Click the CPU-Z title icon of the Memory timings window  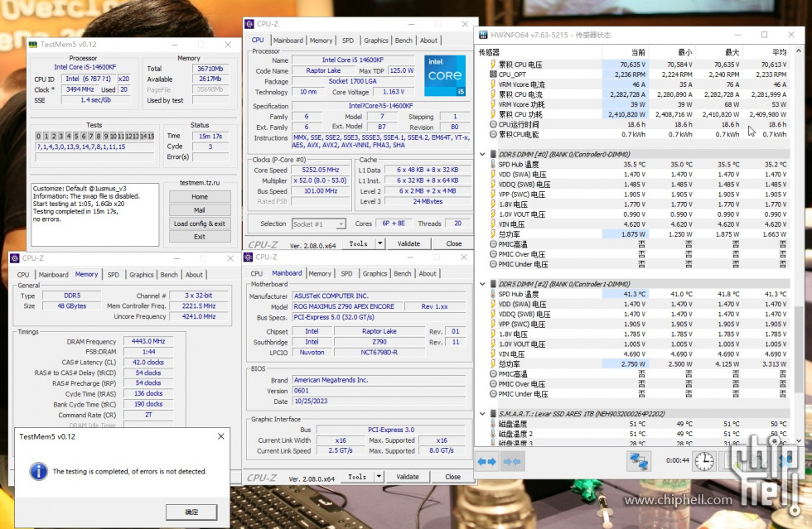pos(15,257)
